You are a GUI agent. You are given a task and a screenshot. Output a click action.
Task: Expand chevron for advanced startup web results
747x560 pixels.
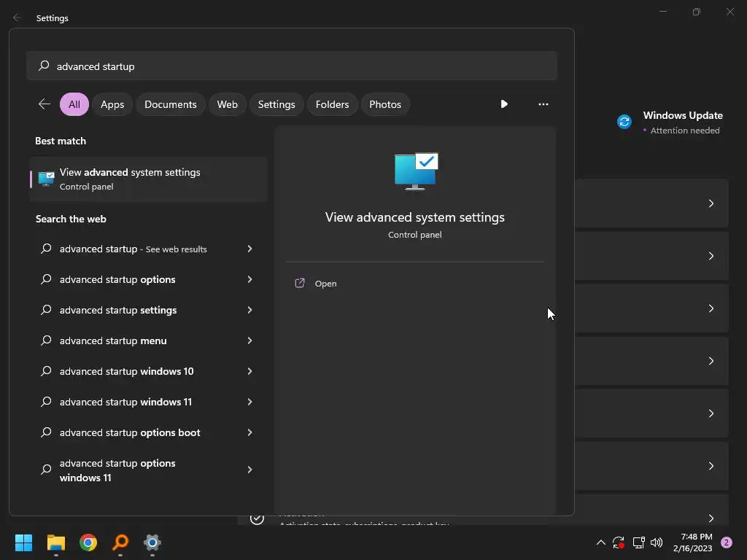coord(249,249)
